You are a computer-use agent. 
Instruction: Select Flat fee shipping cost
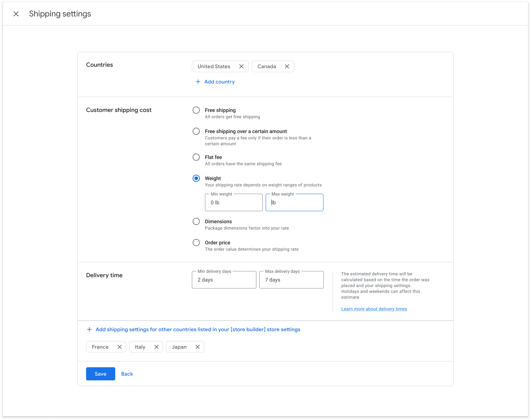tap(196, 157)
